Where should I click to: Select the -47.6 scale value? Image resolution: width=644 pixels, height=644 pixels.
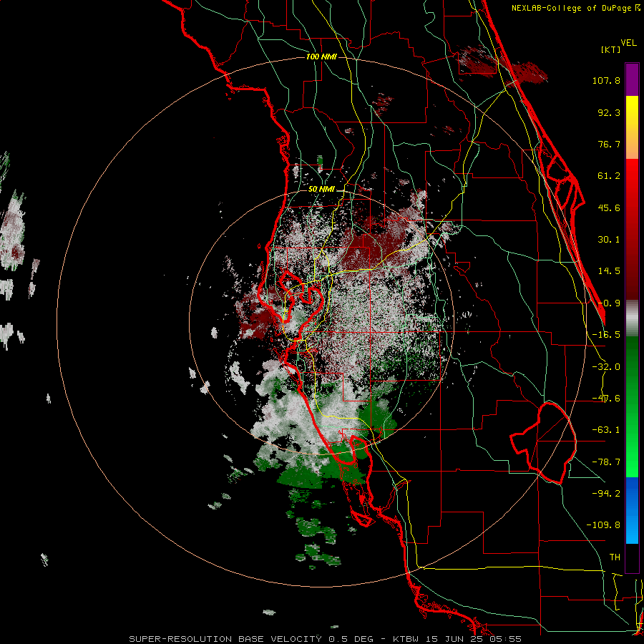(x=606, y=399)
